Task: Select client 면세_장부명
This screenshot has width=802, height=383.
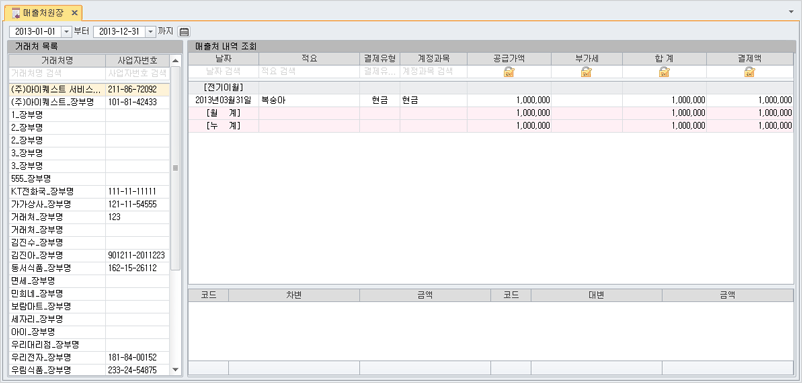Action: coord(89,281)
